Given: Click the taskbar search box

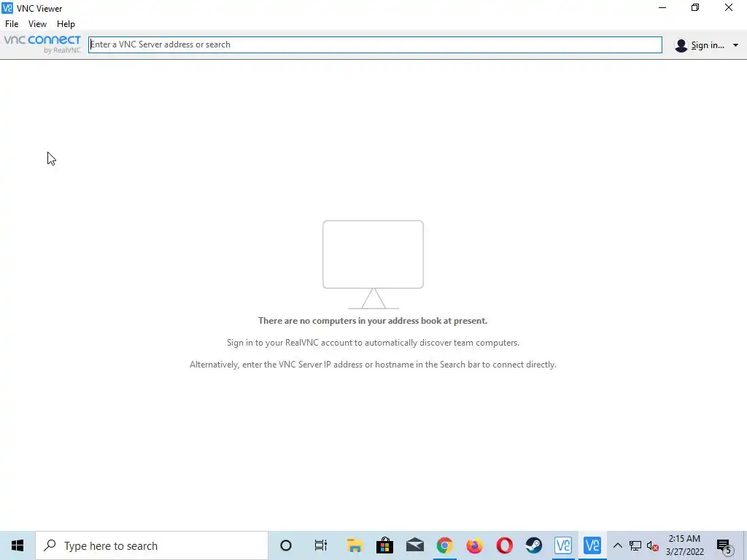Looking at the screenshot, I should point(152,545).
